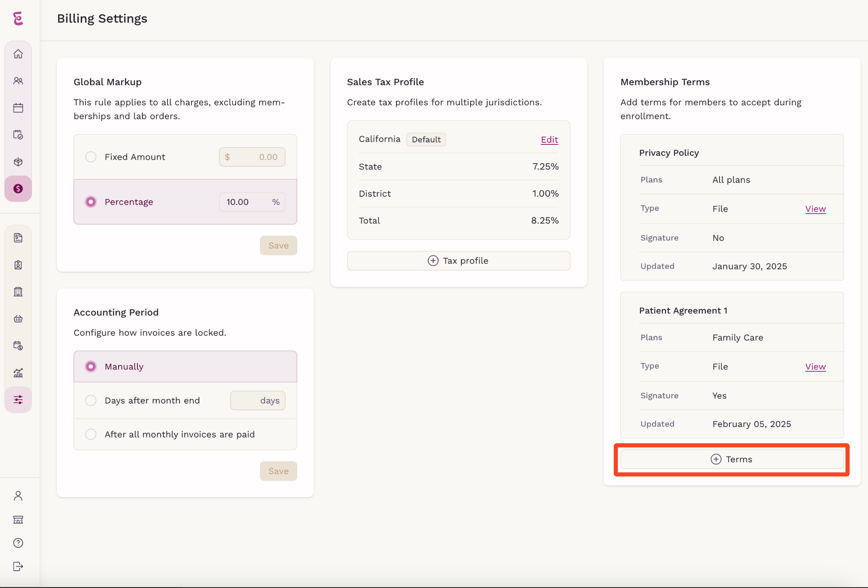Click Edit on California tax profile
868x588 pixels.
549,139
